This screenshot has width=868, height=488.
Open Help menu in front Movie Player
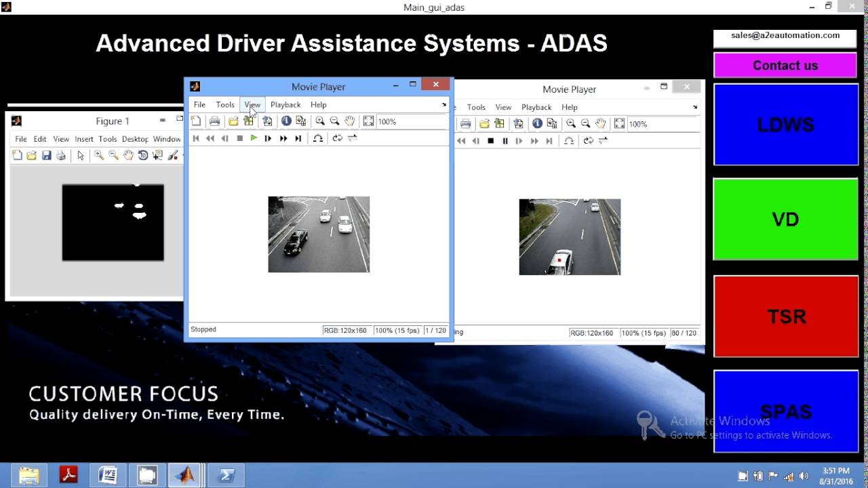[x=319, y=105]
